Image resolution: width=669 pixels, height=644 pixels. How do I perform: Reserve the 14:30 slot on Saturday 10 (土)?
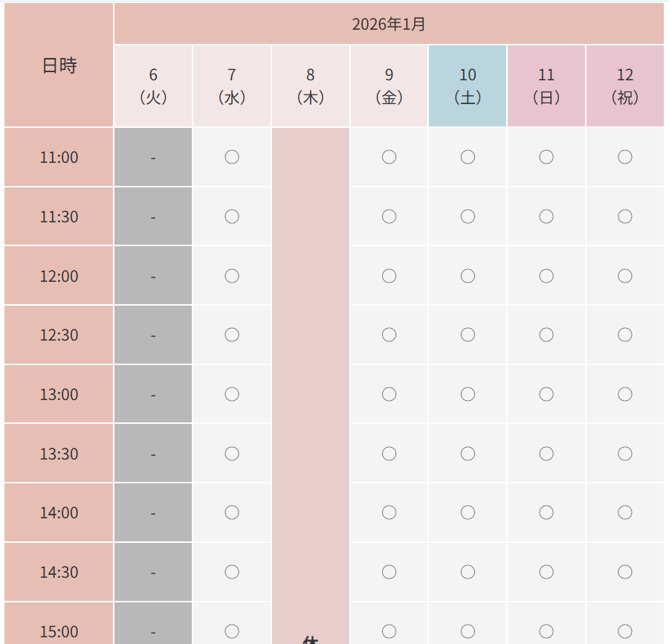[x=468, y=572]
